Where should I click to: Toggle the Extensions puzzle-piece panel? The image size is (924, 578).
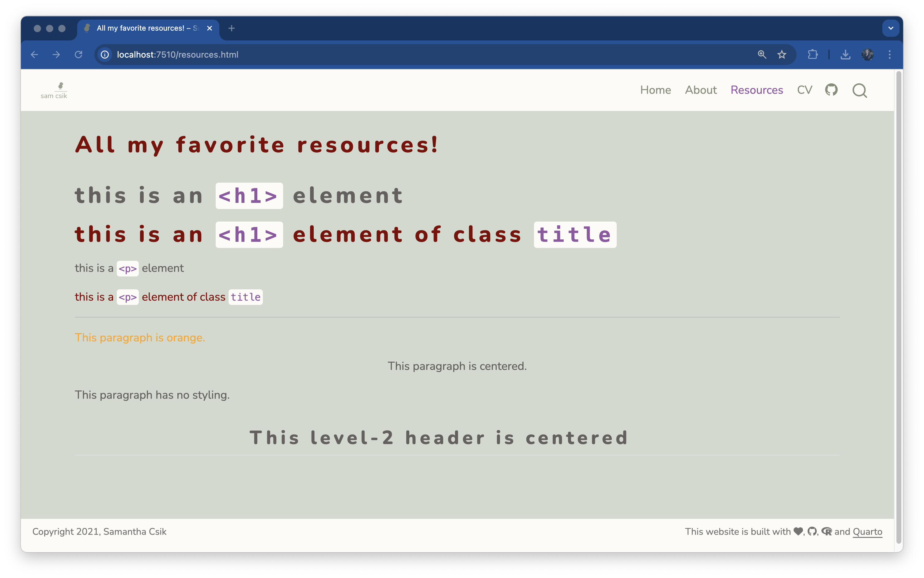812,54
